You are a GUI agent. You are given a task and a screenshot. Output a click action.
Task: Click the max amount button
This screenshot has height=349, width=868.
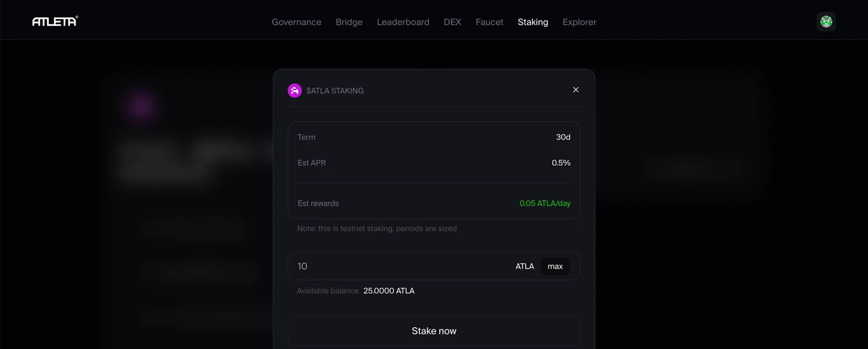pos(555,266)
